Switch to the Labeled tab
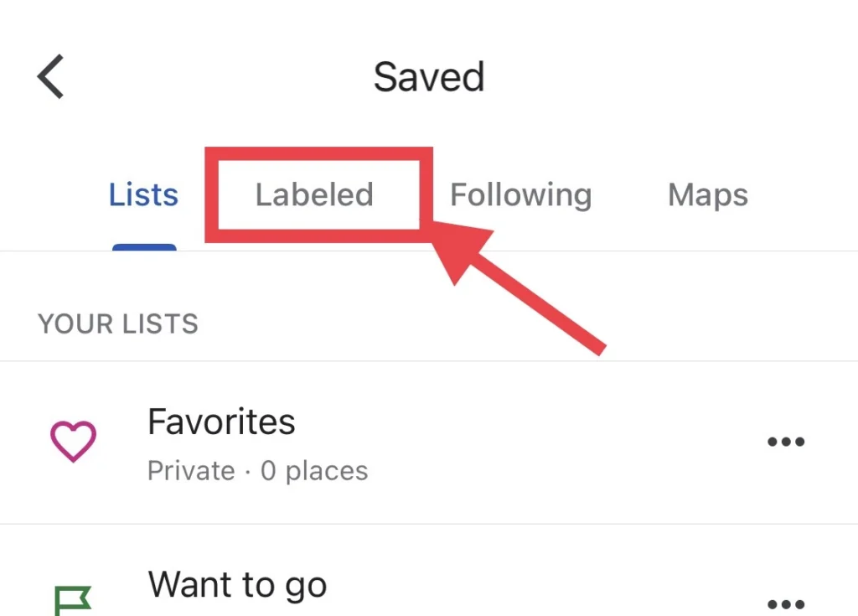 coord(315,194)
